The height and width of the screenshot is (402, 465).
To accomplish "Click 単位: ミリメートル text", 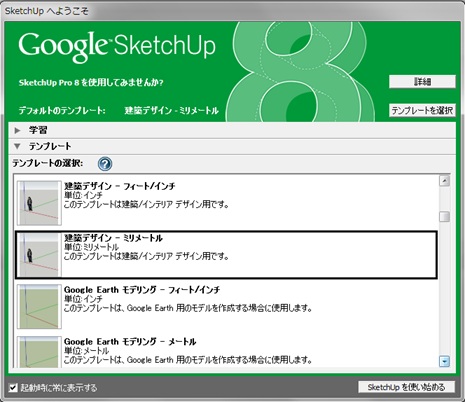I will point(91,247).
